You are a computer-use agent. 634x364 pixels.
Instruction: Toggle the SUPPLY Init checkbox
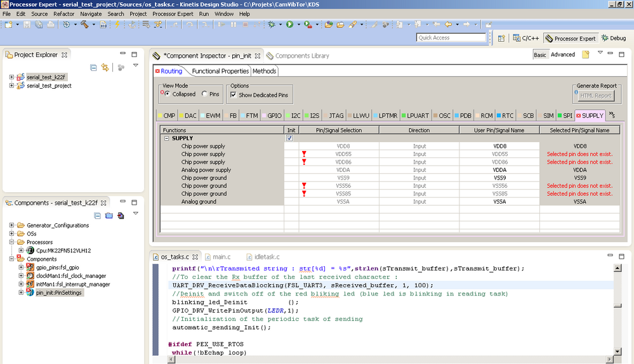290,138
